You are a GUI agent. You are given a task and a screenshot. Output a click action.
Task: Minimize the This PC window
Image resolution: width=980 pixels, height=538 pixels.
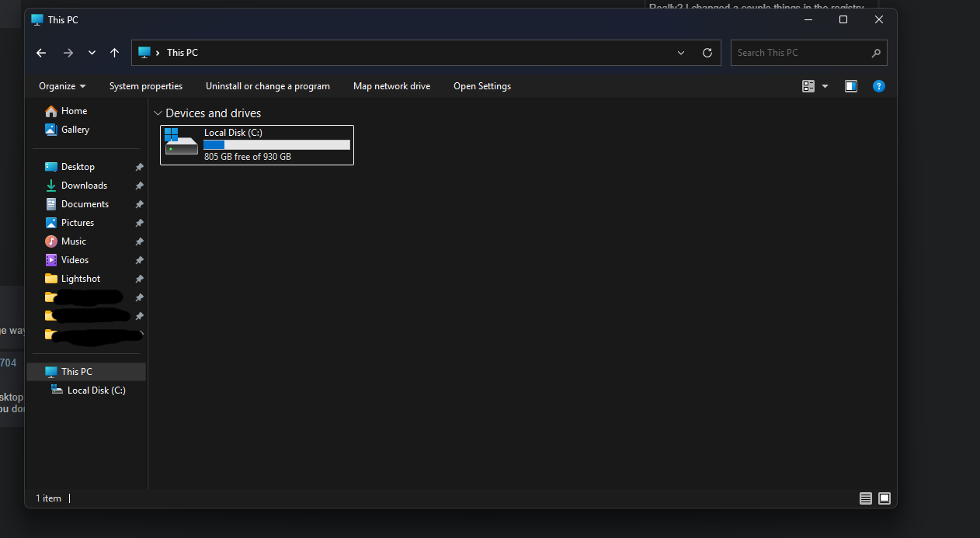(808, 19)
